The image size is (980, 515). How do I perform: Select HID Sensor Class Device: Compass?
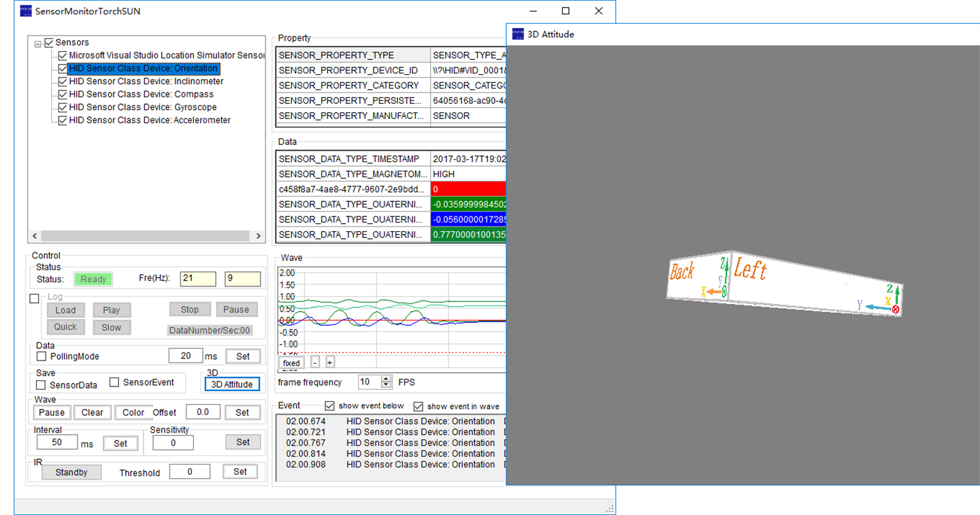pyautogui.click(x=141, y=95)
